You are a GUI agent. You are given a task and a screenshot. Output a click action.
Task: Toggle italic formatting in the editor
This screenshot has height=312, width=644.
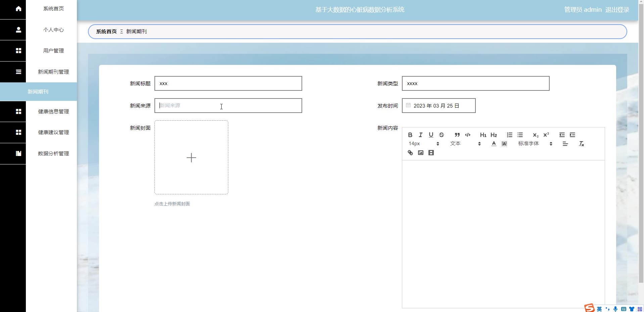click(x=420, y=135)
